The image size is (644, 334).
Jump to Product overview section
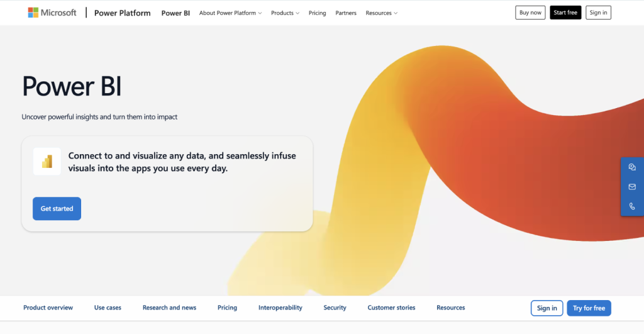[x=48, y=308]
